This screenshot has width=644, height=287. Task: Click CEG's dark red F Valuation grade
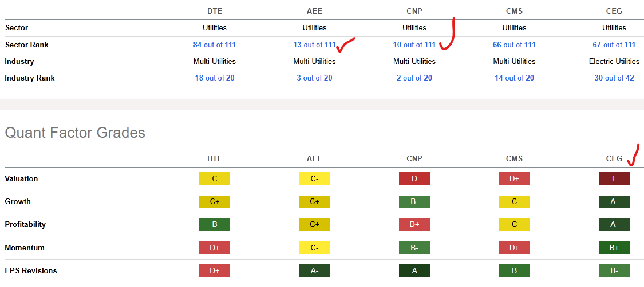click(x=614, y=178)
